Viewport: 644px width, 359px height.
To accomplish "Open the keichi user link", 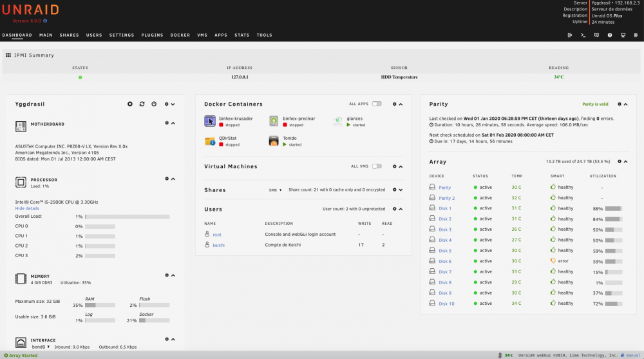I will coord(218,245).
